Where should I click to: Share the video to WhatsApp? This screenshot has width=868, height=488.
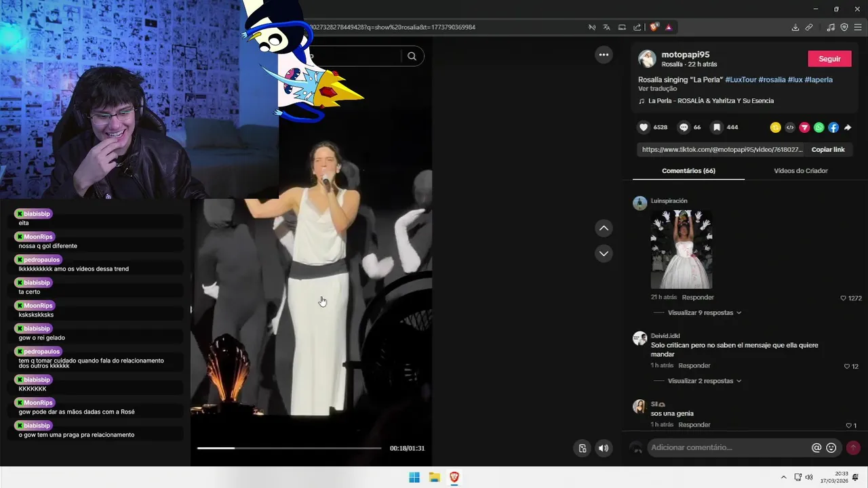tap(819, 127)
